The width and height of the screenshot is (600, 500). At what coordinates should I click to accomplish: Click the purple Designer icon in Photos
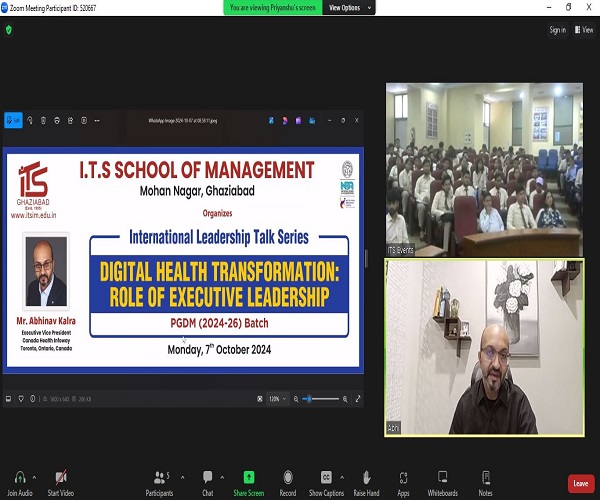tap(298, 121)
